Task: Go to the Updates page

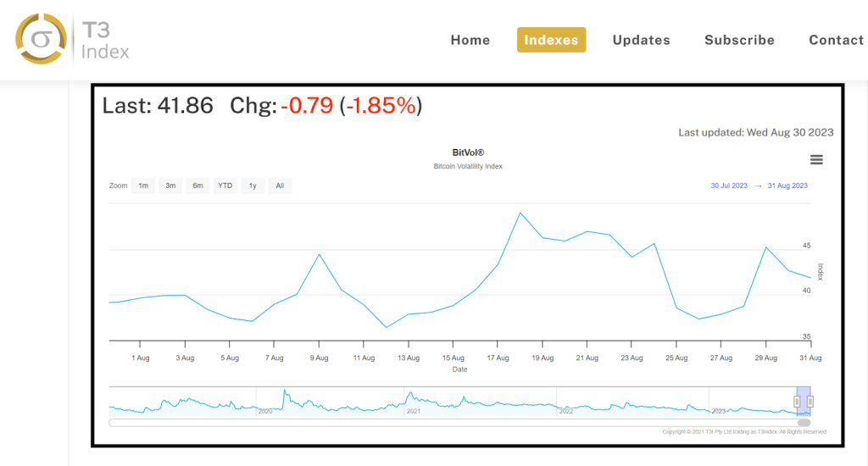Action: (x=641, y=40)
